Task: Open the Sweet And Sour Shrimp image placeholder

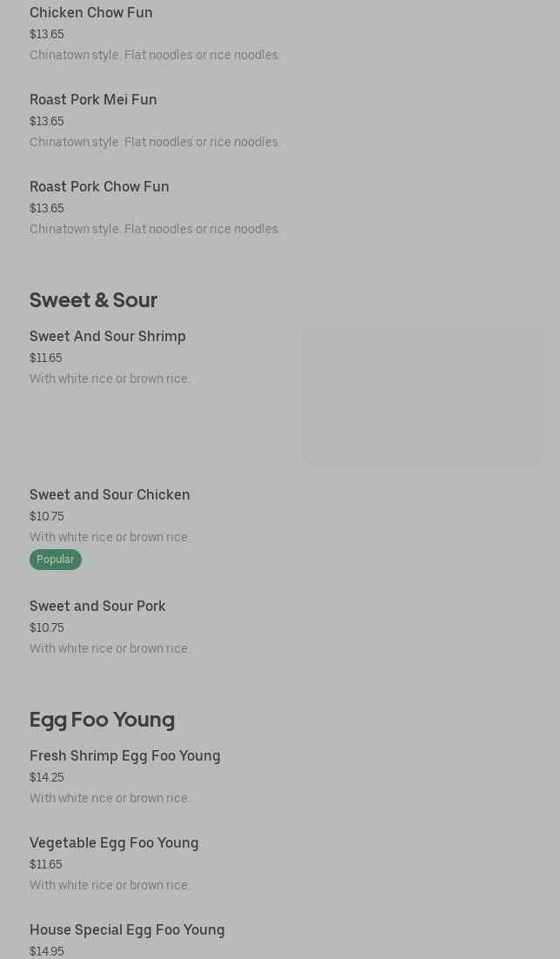Action: coord(423,396)
